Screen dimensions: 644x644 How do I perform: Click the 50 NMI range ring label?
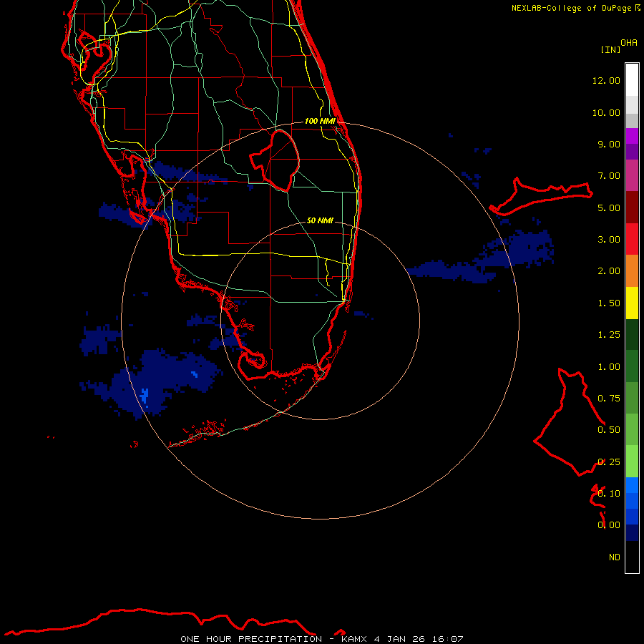(320, 220)
